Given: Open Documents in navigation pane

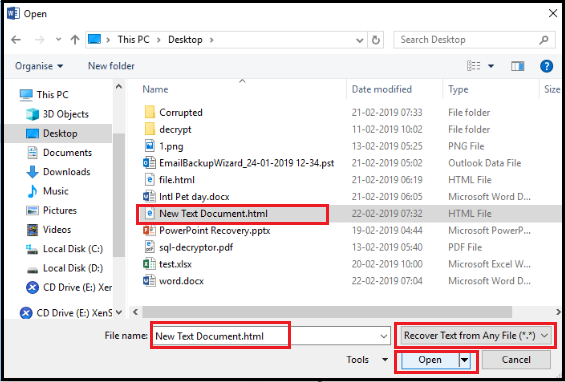Looking at the screenshot, I should pyautogui.click(x=59, y=153).
